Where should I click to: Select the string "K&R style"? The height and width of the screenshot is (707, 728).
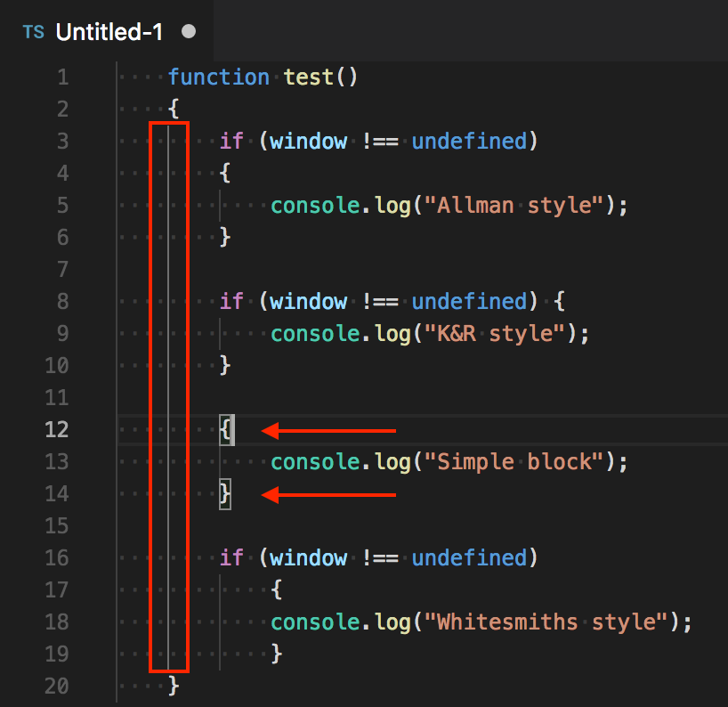(x=495, y=333)
